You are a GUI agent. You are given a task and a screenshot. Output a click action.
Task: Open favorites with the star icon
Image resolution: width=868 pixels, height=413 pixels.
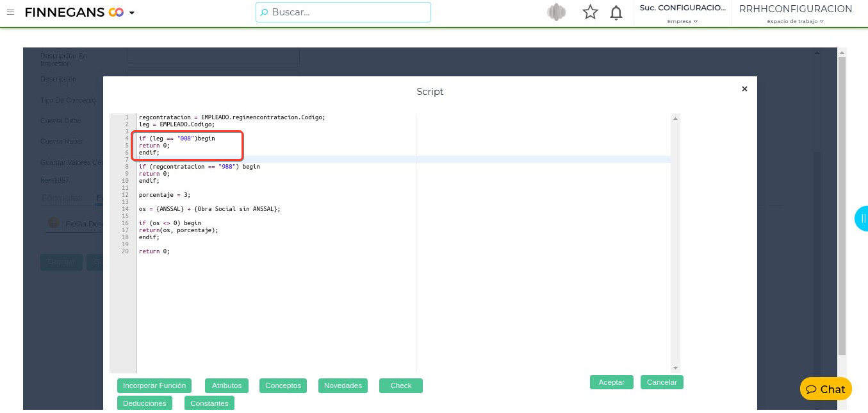pos(590,12)
